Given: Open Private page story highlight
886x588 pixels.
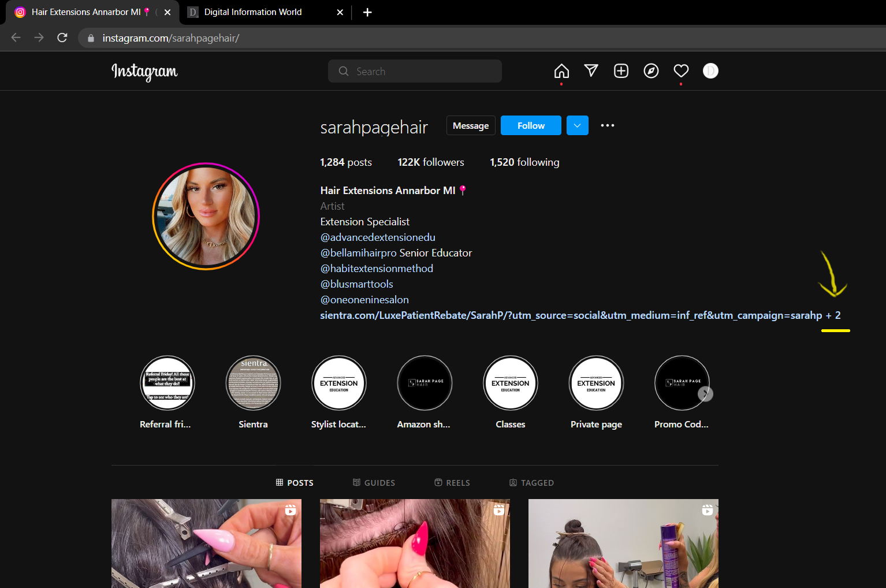Looking at the screenshot, I should point(596,383).
